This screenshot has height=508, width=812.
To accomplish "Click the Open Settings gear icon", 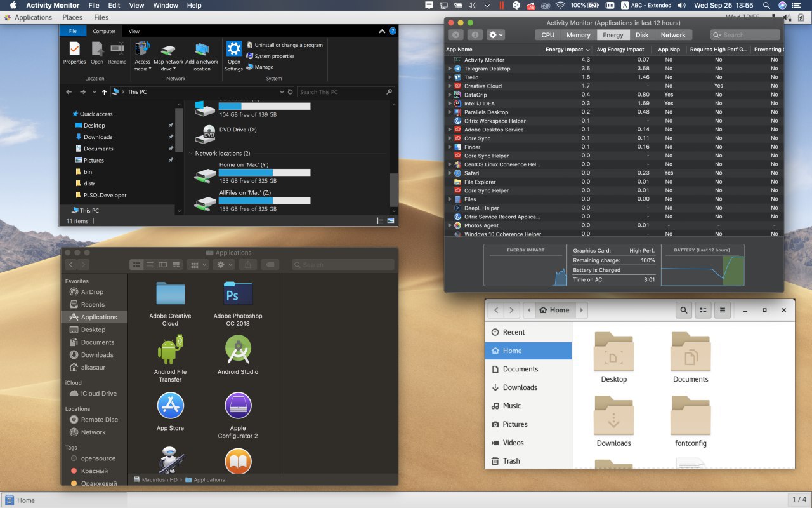I will point(234,49).
